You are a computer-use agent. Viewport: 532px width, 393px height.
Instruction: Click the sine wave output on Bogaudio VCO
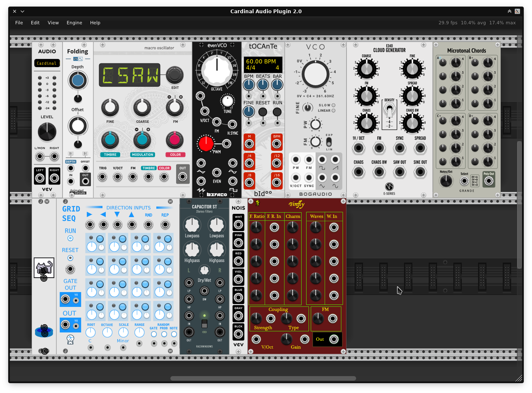point(335,178)
